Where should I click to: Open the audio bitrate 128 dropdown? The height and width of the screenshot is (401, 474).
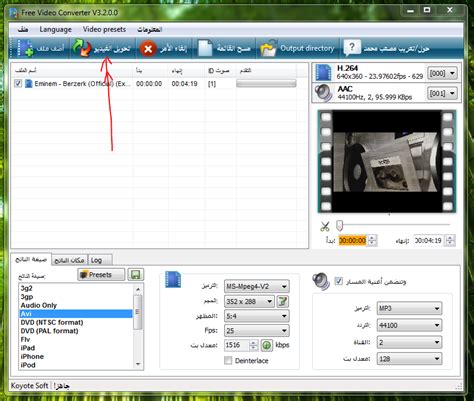(409, 359)
